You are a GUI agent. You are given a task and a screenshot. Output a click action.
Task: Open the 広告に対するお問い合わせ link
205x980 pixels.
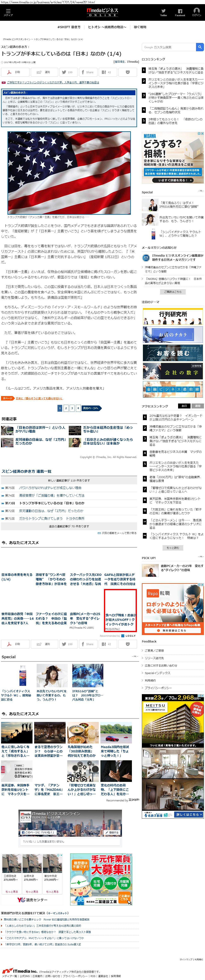pyautogui.click(x=161, y=665)
